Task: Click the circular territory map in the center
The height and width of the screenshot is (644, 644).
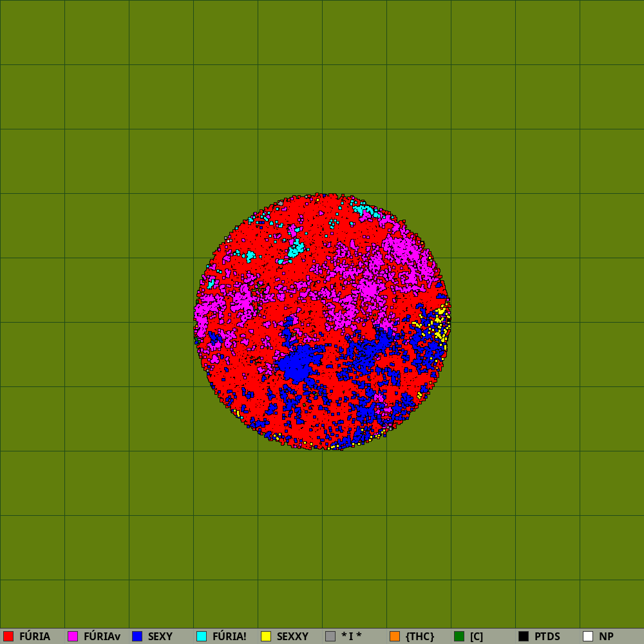Action: coord(323,321)
